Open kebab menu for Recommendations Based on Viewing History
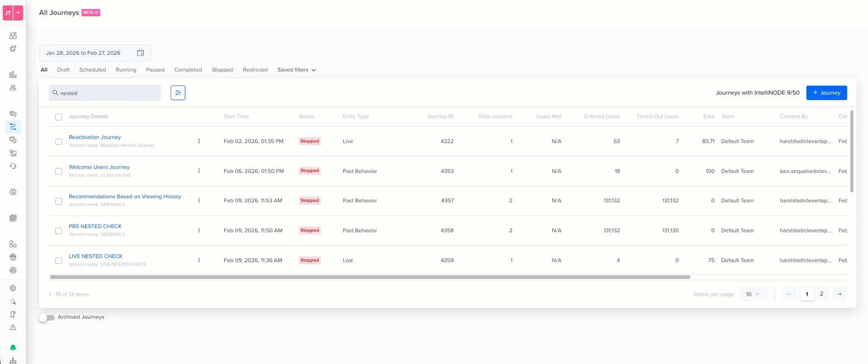 (199, 201)
